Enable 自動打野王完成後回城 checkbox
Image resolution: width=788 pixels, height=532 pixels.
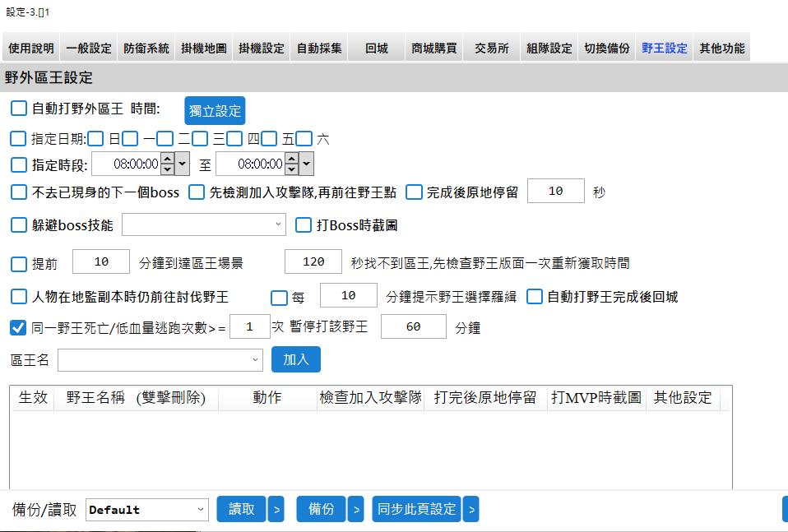pyautogui.click(x=535, y=297)
